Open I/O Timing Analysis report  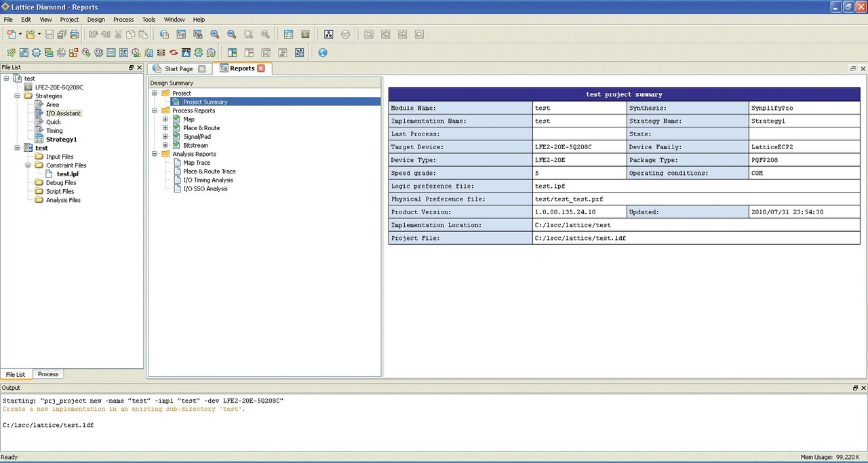208,180
